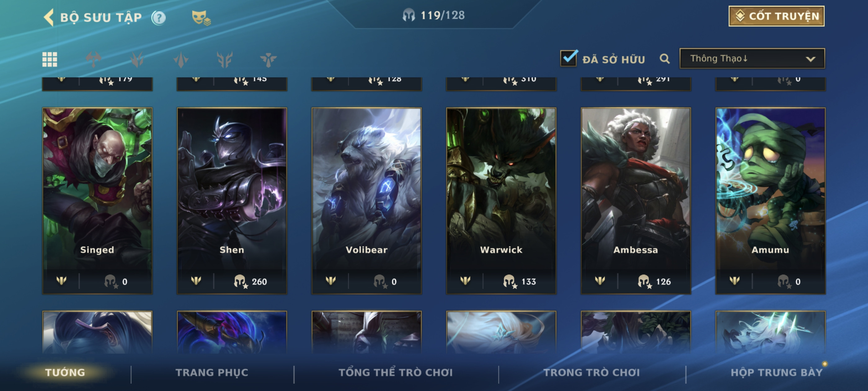This screenshot has width=868, height=391.
Task: Filter by the last winged role icon
Action: coord(268,59)
